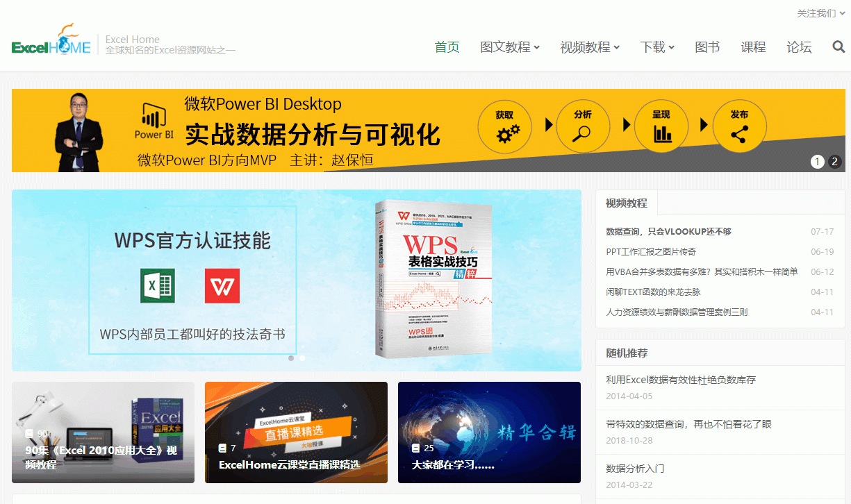The height and width of the screenshot is (504, 851).
Task: Click lesson count icon beside 25
Action: click(x=415, y=448)
